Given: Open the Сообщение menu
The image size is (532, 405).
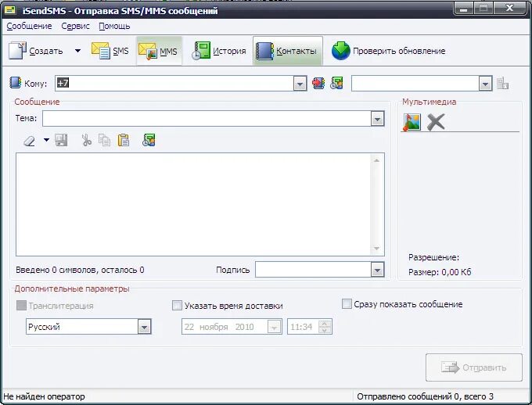Looking at the screenshot, I should [x=29, y=26].
